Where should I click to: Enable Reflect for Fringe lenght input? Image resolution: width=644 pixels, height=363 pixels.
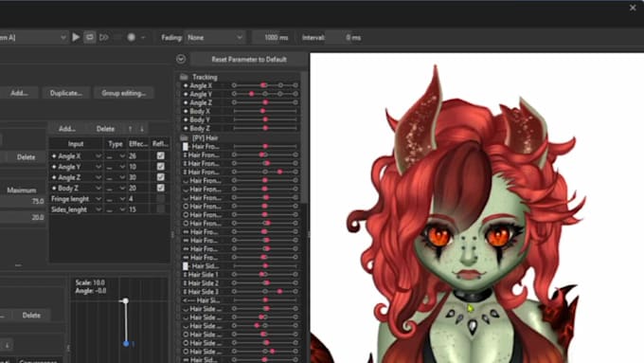161,199
